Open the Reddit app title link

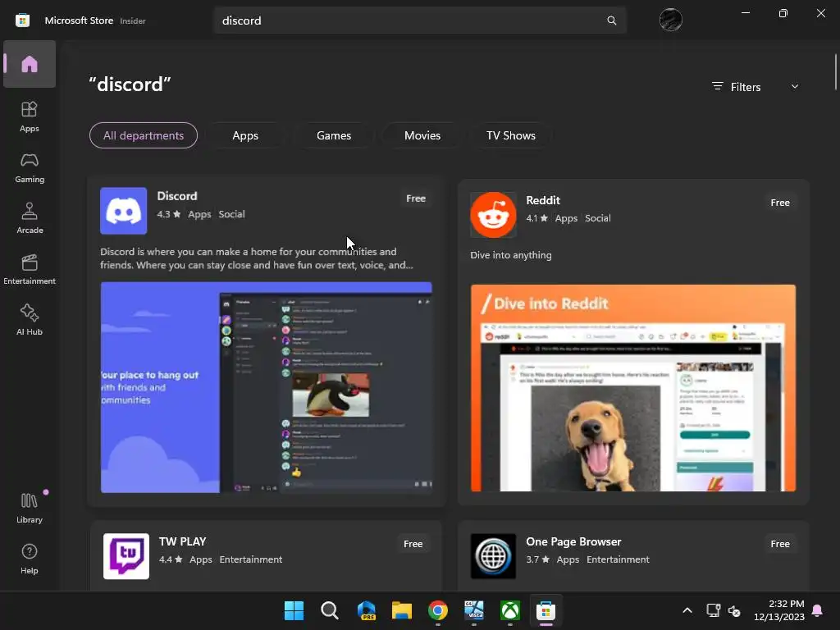tap(543, 200)
